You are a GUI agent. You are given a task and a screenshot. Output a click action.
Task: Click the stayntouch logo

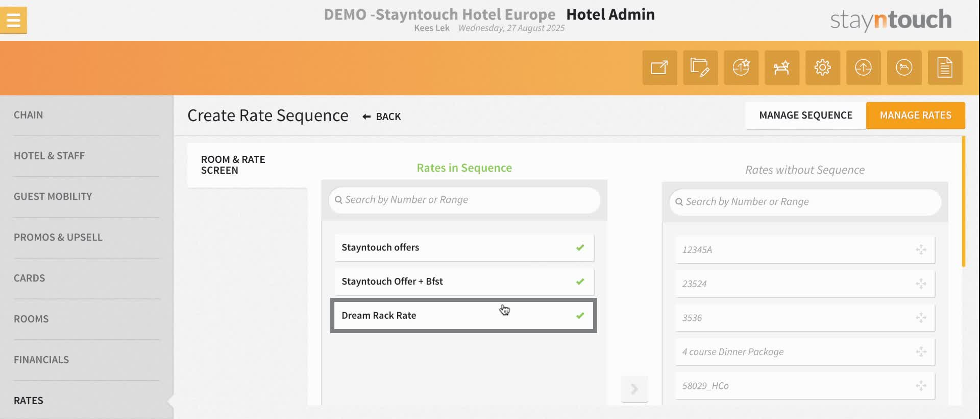coord(891,20)
